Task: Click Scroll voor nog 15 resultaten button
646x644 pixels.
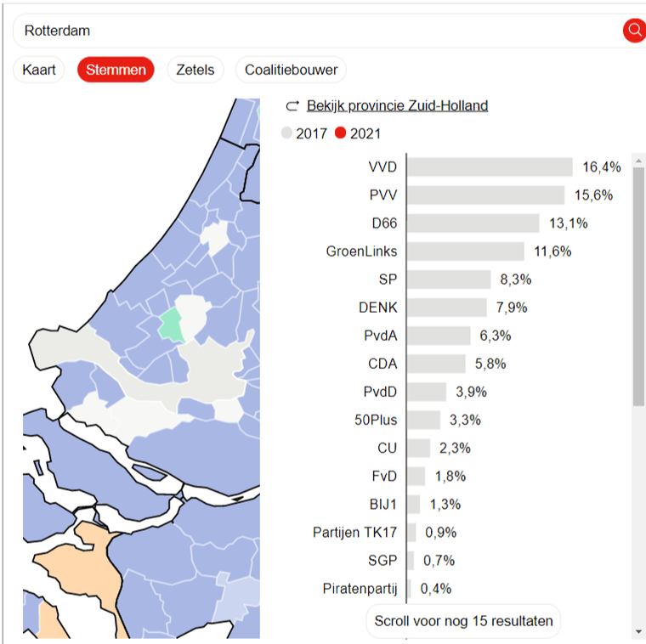Action: pos(463,620)
